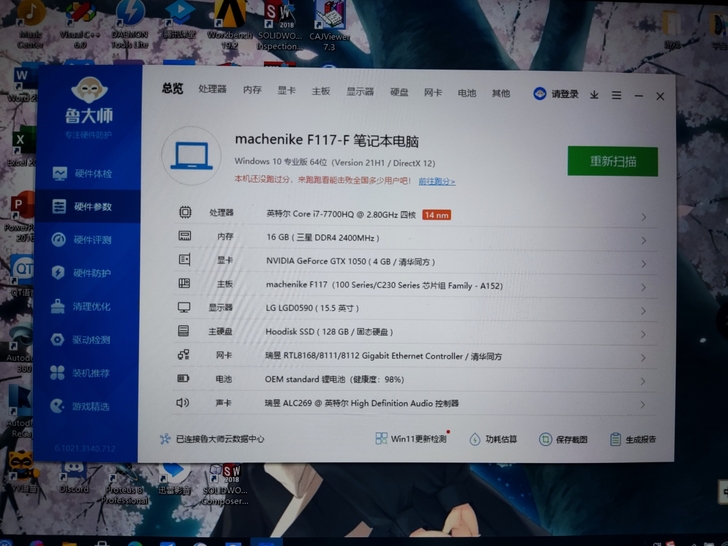The width and height of the screenshot is (728, 546).
Task: Click the 鲁大师 mascot logo
Action: click(x=89, y=90)
